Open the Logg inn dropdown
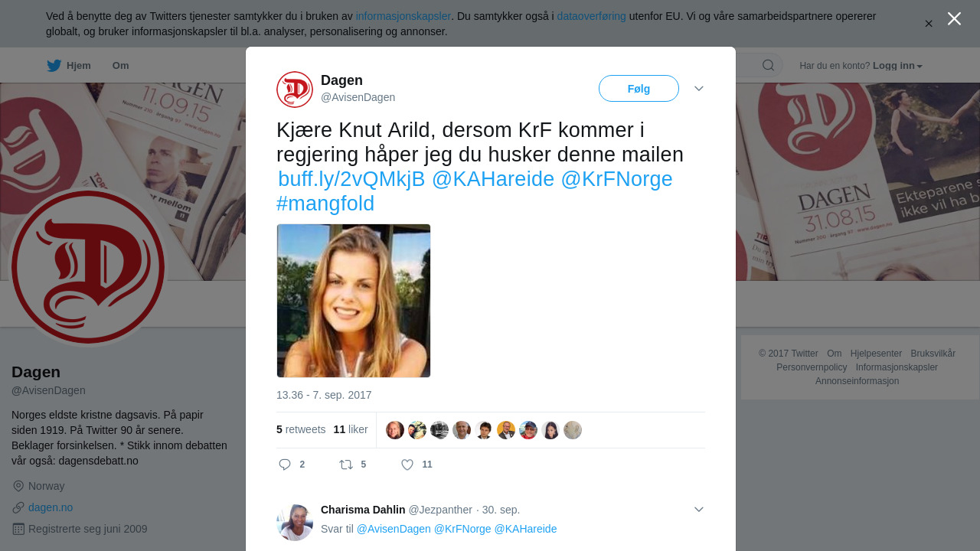The height and width of the screenshot is (551, 980). point(897,66)
